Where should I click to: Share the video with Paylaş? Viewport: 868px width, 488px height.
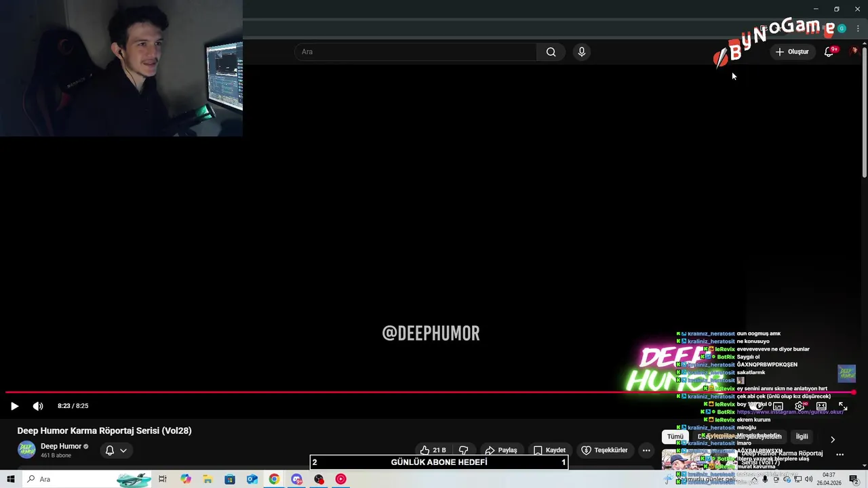point(500,450)
